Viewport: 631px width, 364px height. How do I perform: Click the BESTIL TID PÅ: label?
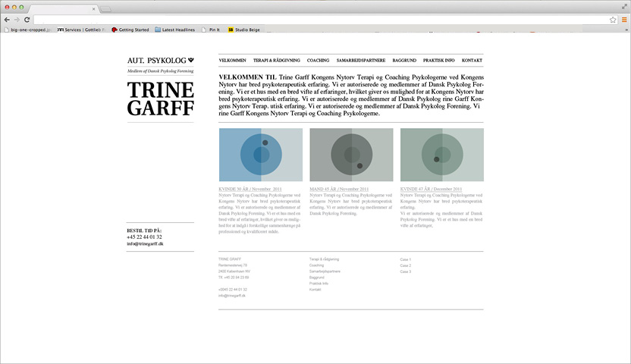click(144, 231)
